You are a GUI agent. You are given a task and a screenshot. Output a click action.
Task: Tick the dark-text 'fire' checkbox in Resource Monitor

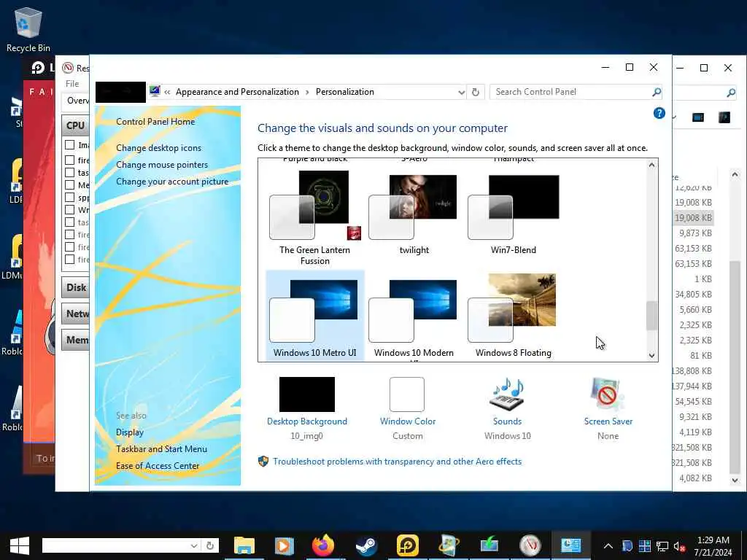(69, 160)
